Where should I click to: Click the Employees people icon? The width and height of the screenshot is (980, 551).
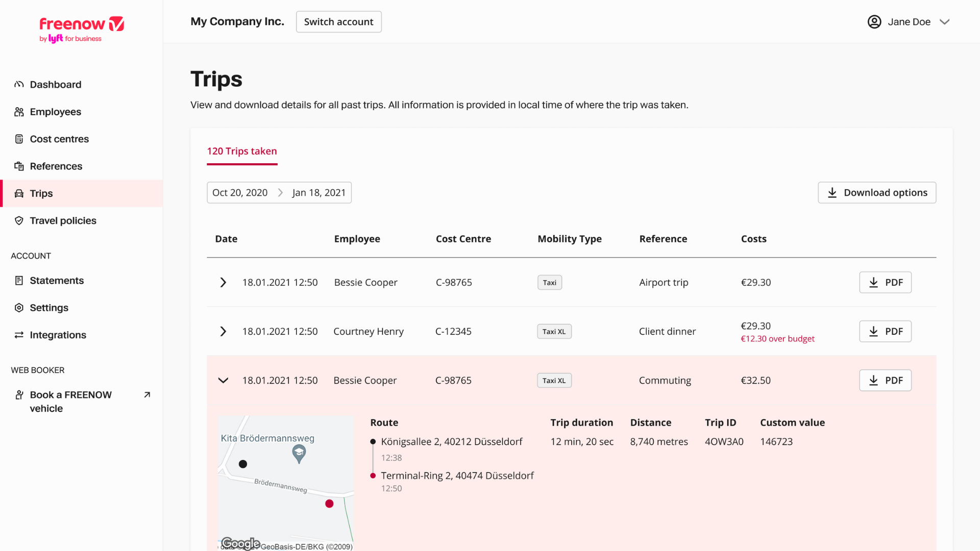click(x=19, y=112)
